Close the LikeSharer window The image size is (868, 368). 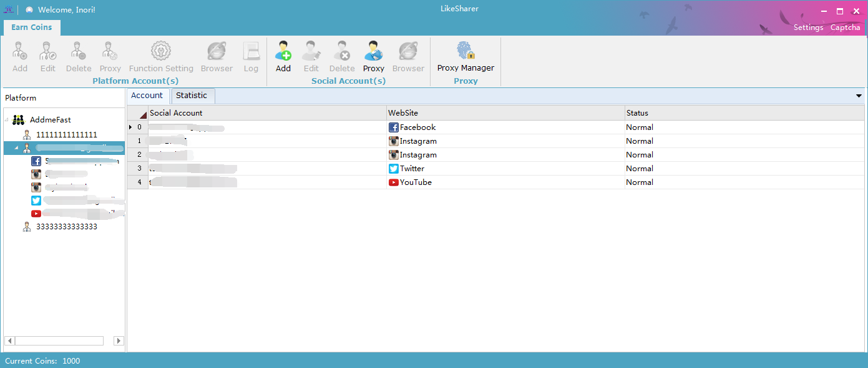856,11
